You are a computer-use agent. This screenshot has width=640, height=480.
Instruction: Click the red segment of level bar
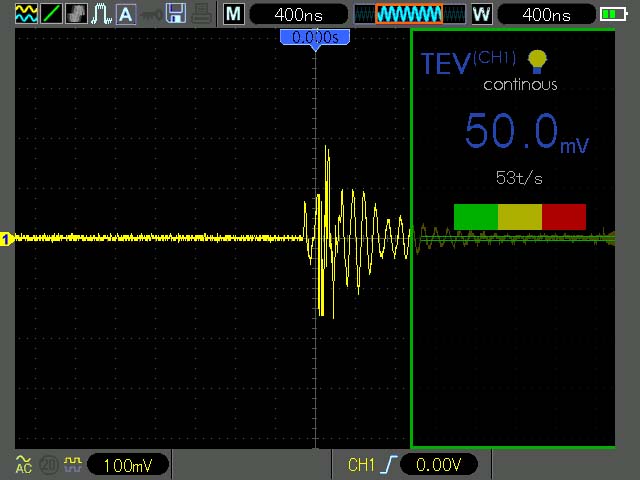click(564, 217)
